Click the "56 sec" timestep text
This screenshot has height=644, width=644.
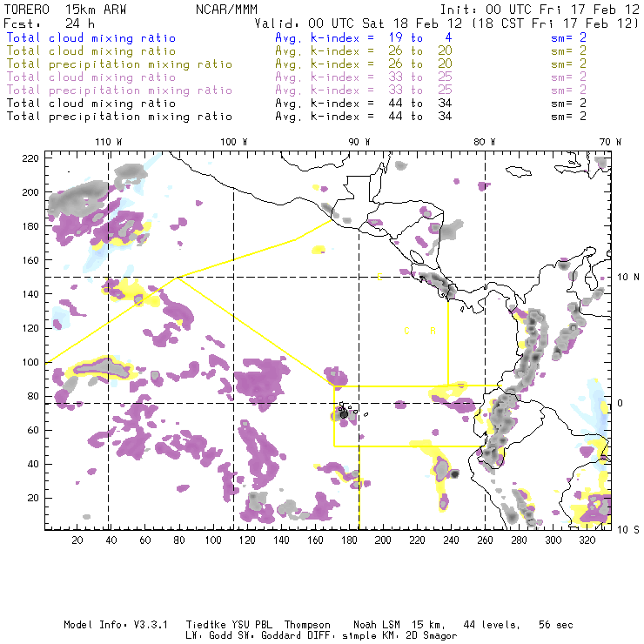point(556,625)
